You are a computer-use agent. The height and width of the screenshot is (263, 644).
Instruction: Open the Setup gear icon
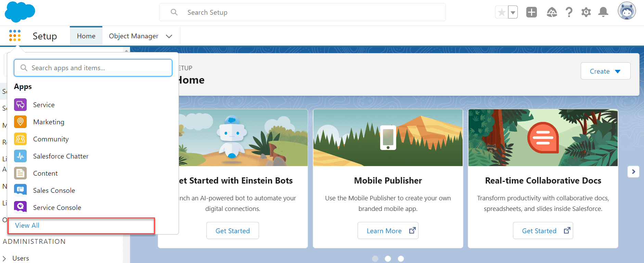pos(586,12)
